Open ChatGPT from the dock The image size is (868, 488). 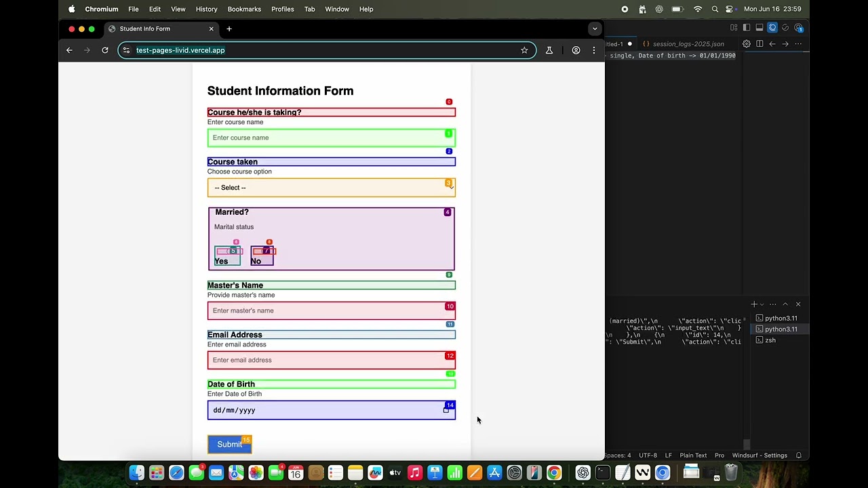point(583,472)
